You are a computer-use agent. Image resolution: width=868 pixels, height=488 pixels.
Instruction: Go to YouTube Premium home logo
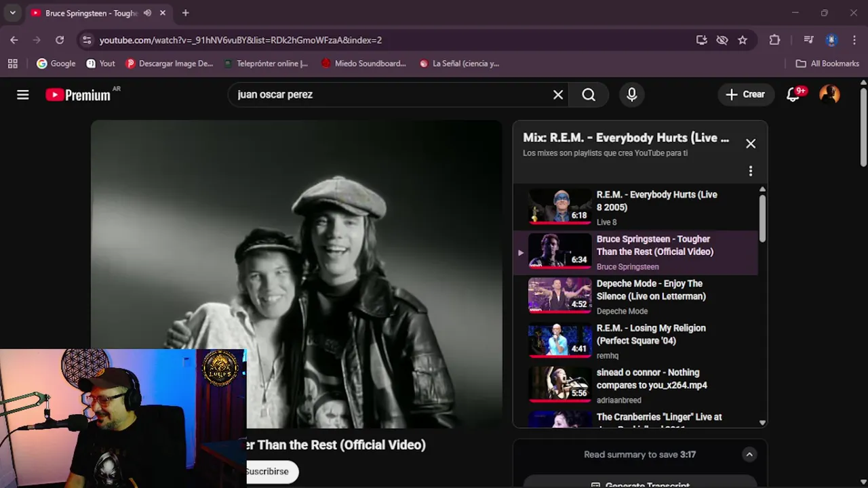coord(78,95)
